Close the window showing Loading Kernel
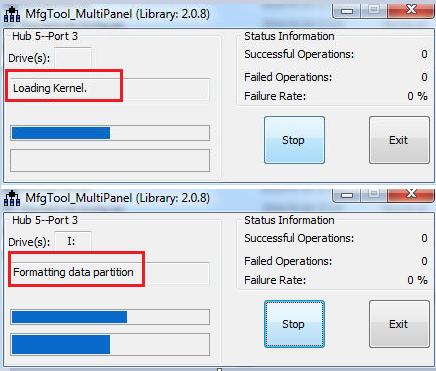Viewport: 436px width, 371px height. (412, 11)
